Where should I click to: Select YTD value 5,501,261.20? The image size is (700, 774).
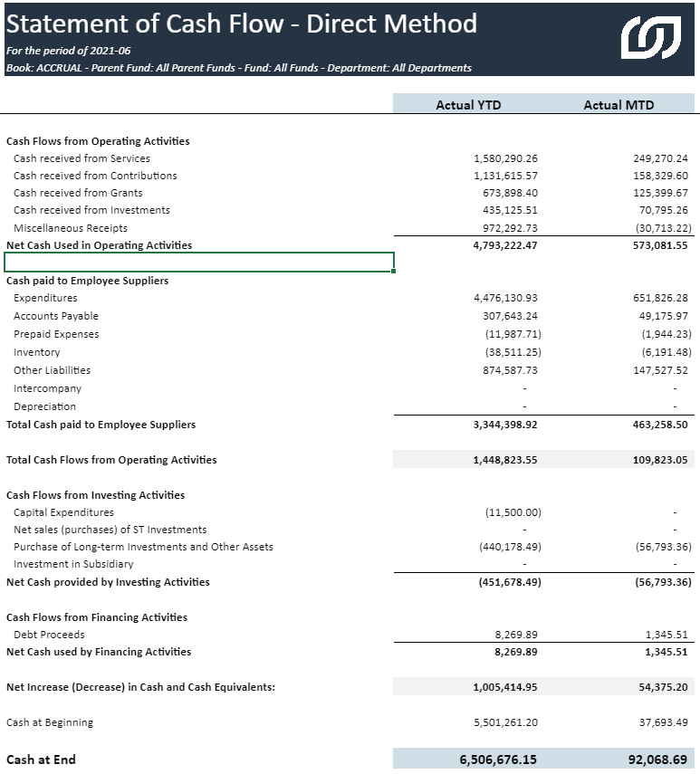(505, 722)
